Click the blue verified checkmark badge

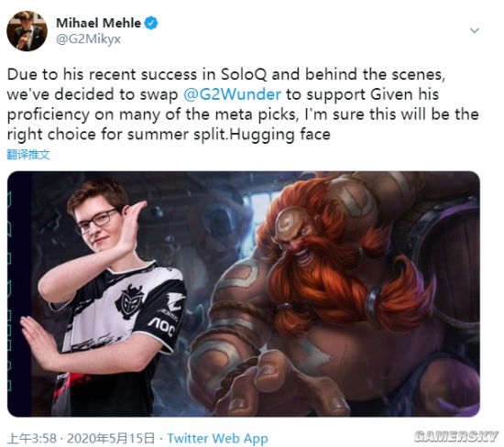click(x=151, y=23)
